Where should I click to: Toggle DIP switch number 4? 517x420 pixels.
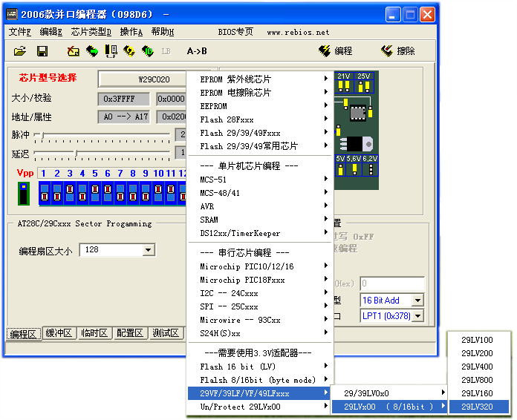(82, 193)
